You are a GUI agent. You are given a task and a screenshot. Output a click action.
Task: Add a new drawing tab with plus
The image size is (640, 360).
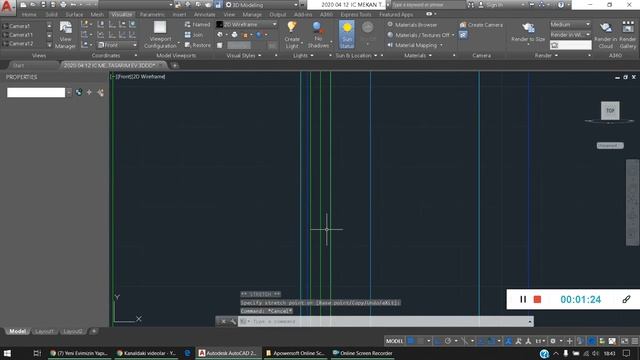pyautogui.click(x=175, y=65)
